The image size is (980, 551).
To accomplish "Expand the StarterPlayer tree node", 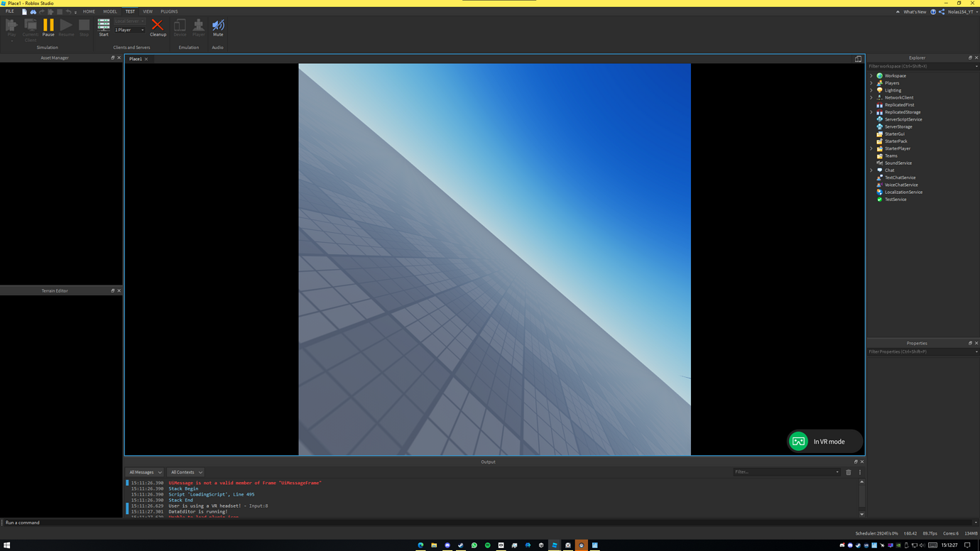I will point(871,148).
